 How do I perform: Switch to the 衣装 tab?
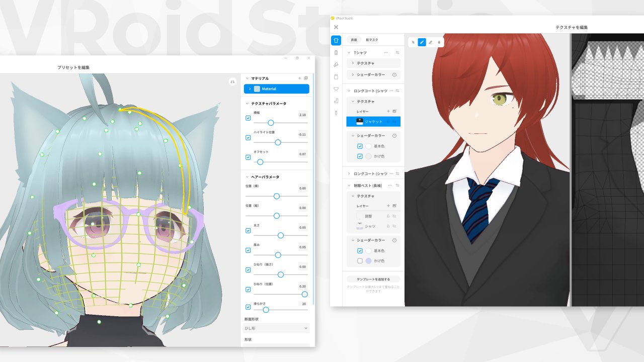coord(354,40)
